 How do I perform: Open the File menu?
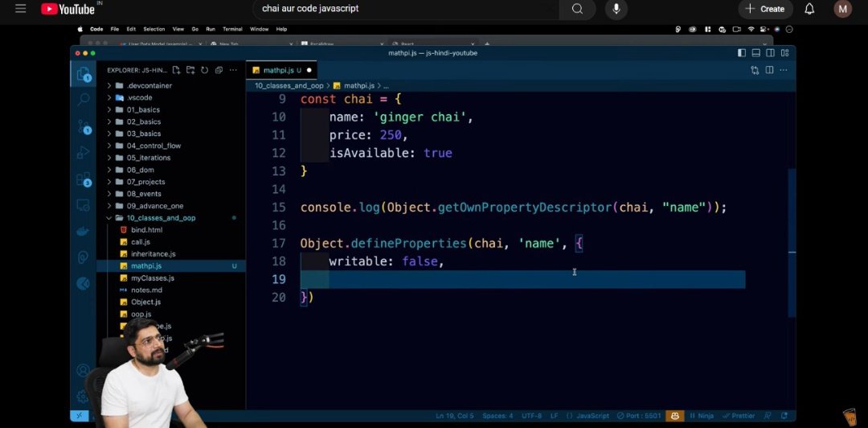coord(115,29)
